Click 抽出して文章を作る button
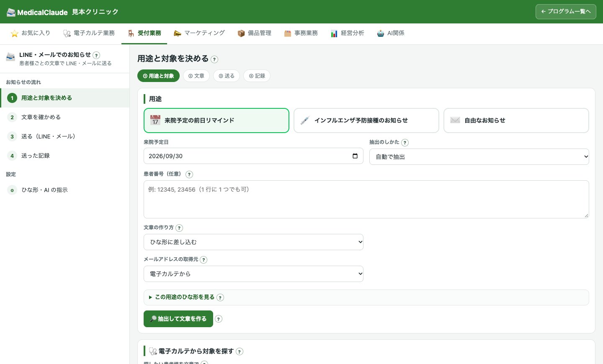Viewport: 603px width, 364px height. [178, 319]
